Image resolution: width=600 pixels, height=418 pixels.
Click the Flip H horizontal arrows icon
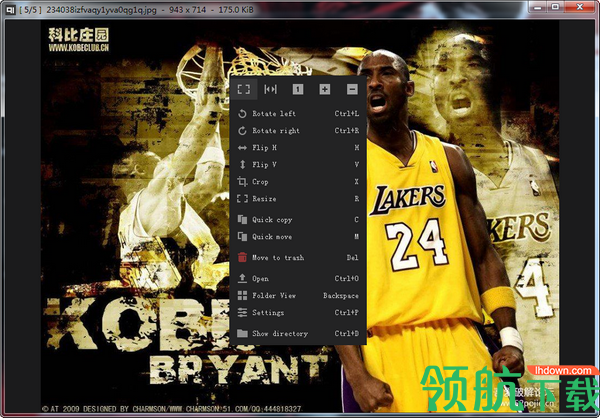click(242, 148)
